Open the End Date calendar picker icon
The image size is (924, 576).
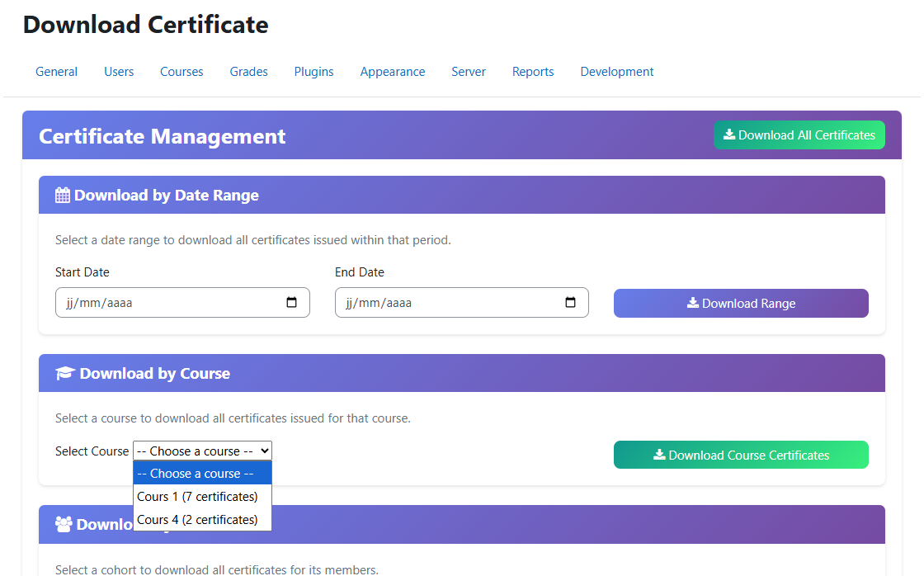click(571, 302)
